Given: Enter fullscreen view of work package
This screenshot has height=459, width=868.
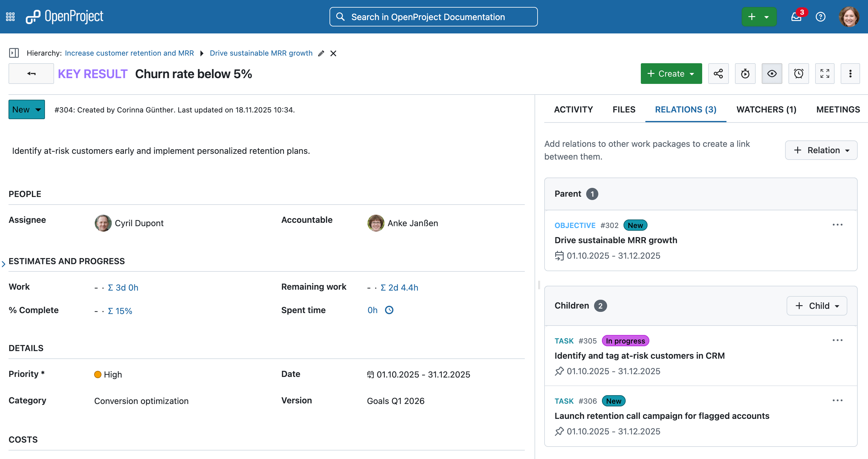Looking at the screenshot, I should pyautogui.click(x=825, y=74).
